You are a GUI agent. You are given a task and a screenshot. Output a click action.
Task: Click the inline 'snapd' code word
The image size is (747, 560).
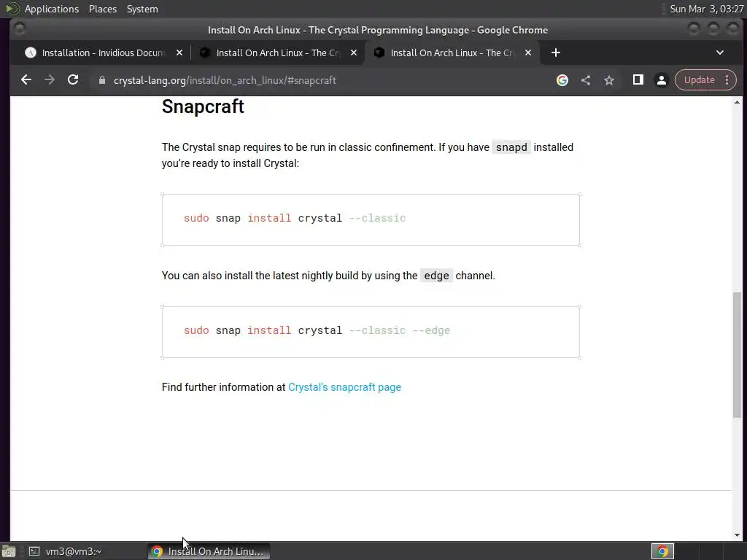511,147
